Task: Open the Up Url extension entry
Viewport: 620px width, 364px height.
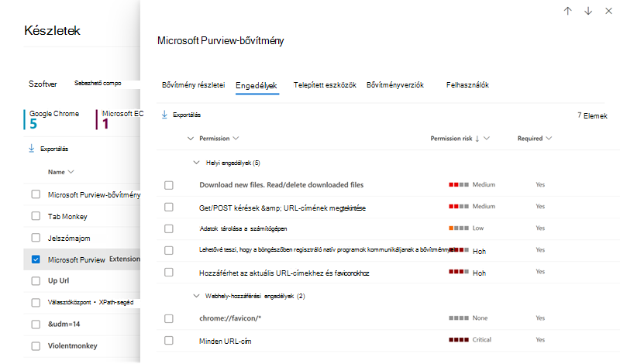Action: coord(59,280)
